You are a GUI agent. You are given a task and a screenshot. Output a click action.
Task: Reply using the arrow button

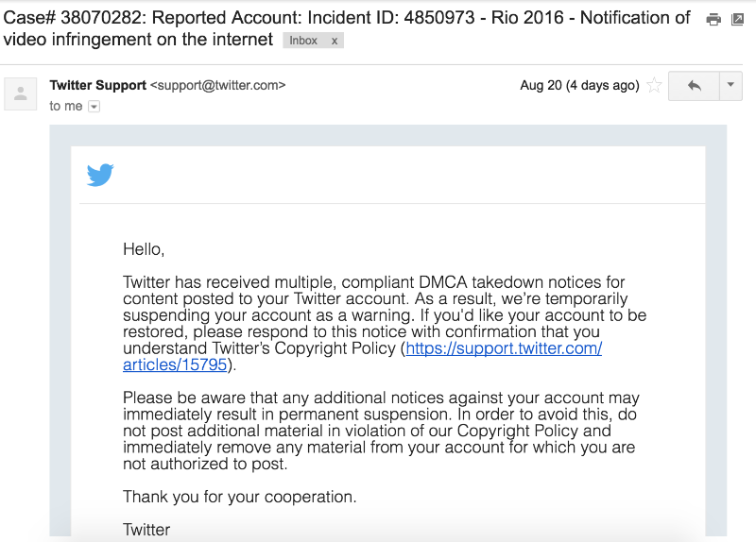tap(694, 86)
